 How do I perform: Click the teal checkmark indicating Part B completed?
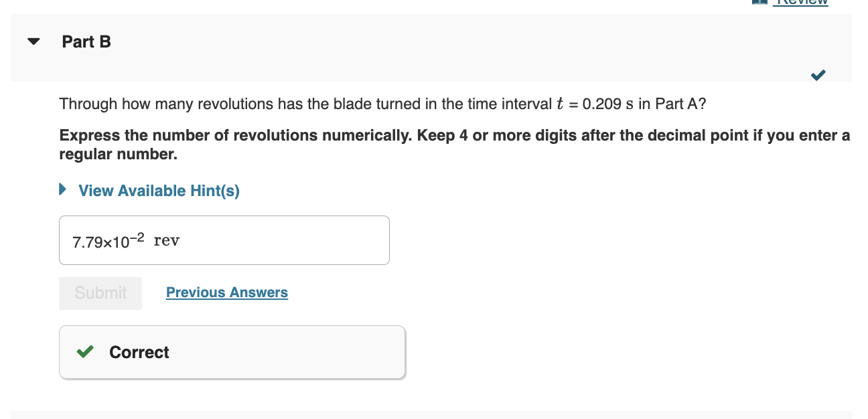(x=818, y=76)
